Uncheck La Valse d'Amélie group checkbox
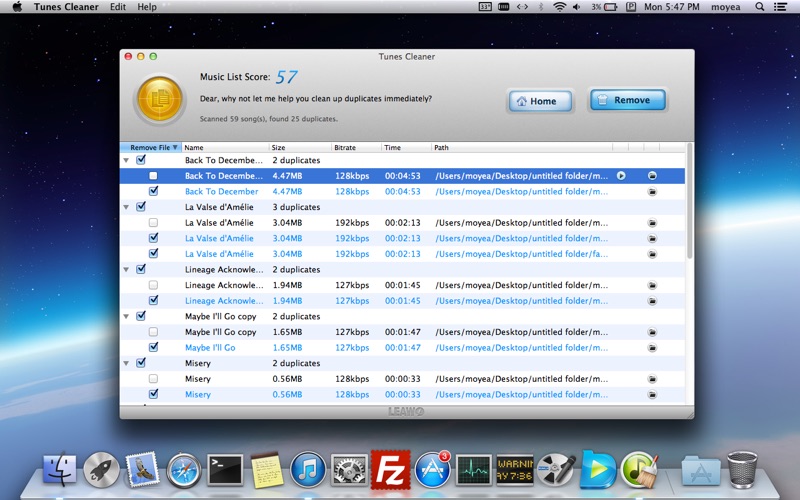800x500 pixels. coord(141,207)
